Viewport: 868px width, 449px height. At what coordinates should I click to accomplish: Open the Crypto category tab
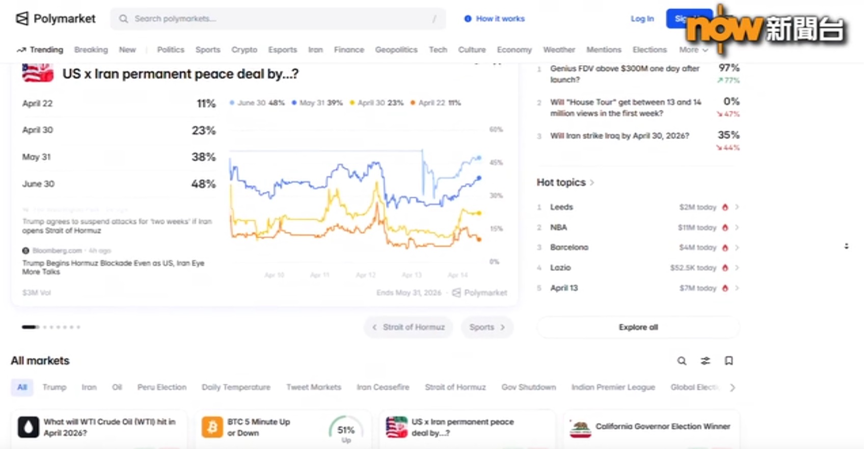(244, 50)
